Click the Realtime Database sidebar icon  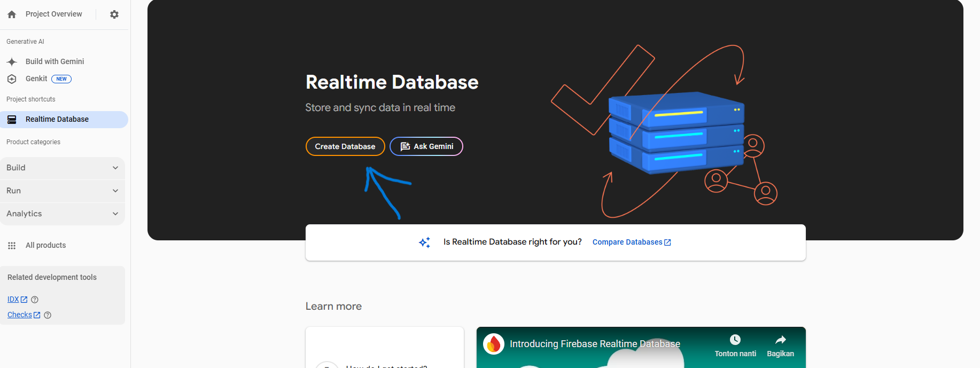[x=12, y=120]
